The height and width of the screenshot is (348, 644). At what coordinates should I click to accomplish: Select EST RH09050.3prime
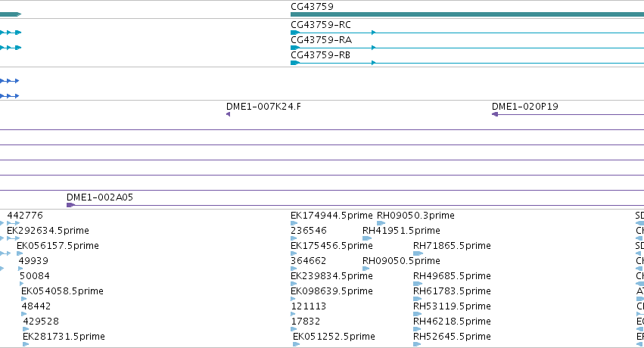click(x=415, y=216)
